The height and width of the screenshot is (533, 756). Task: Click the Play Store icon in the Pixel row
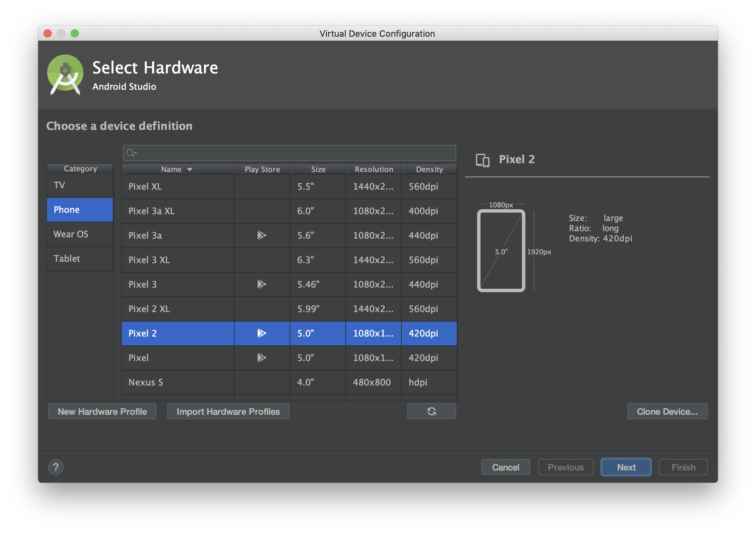pyautogui.click(x=261, y=358)
